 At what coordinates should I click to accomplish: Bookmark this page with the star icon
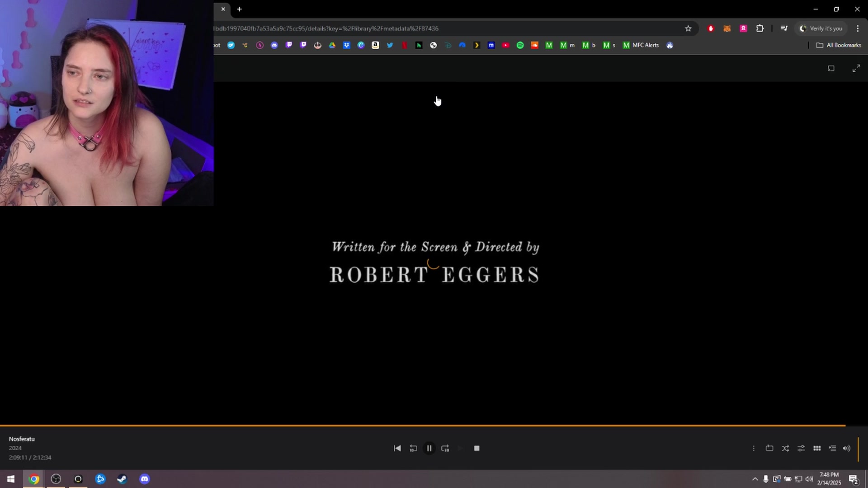[x=688, y=28]
